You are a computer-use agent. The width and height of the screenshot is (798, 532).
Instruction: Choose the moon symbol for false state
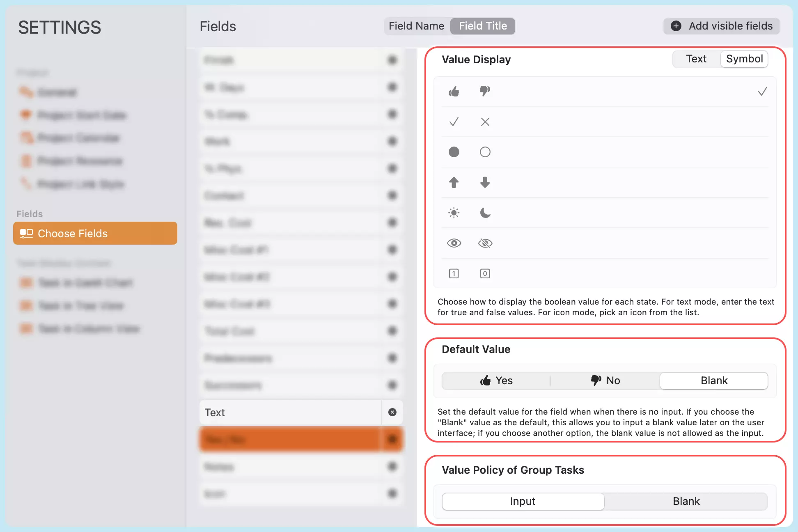[x=485, y=213]
